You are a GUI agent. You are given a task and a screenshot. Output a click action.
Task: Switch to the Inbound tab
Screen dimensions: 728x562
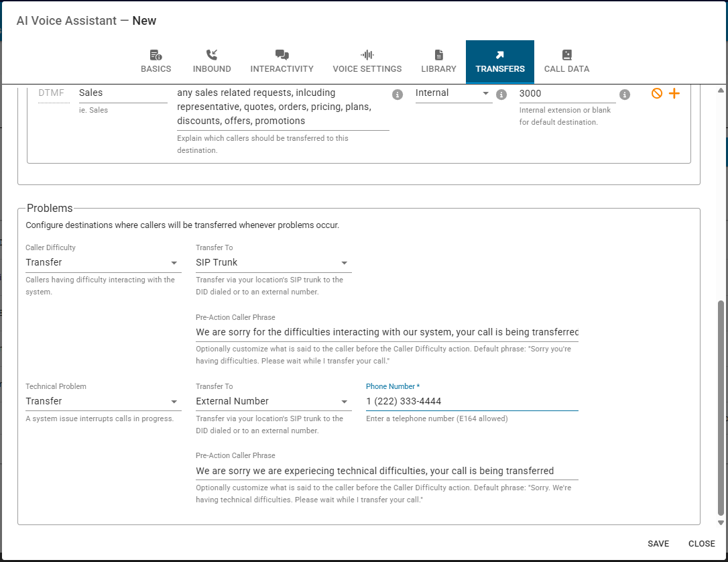pos(212,62)
